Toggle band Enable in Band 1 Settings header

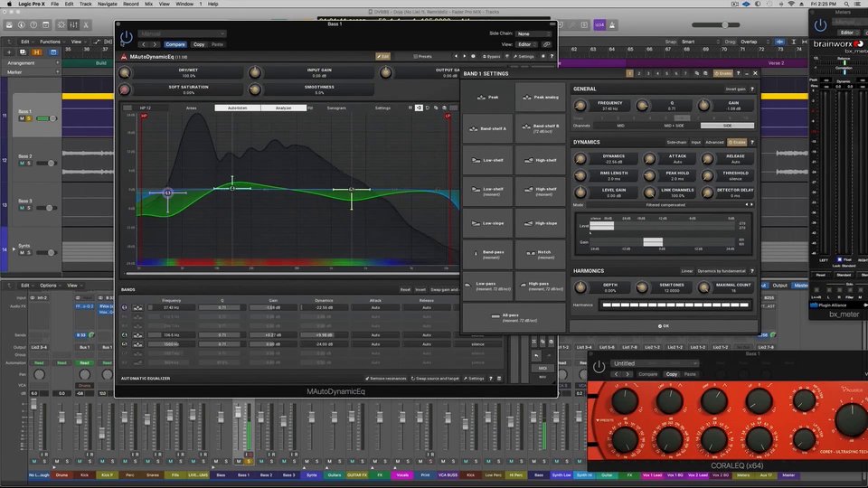coord(723,73)
